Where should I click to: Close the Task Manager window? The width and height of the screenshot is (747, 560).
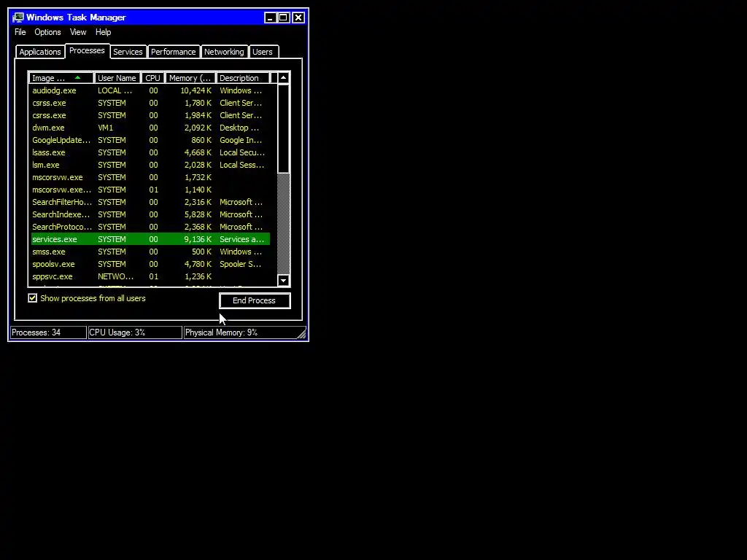(298, 17)
